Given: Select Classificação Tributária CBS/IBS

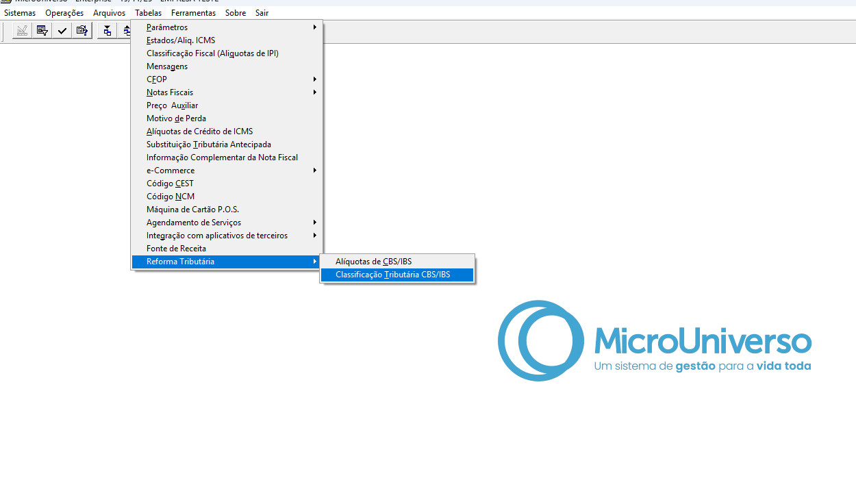Looking at the screenshot, I should pos(393,275).
